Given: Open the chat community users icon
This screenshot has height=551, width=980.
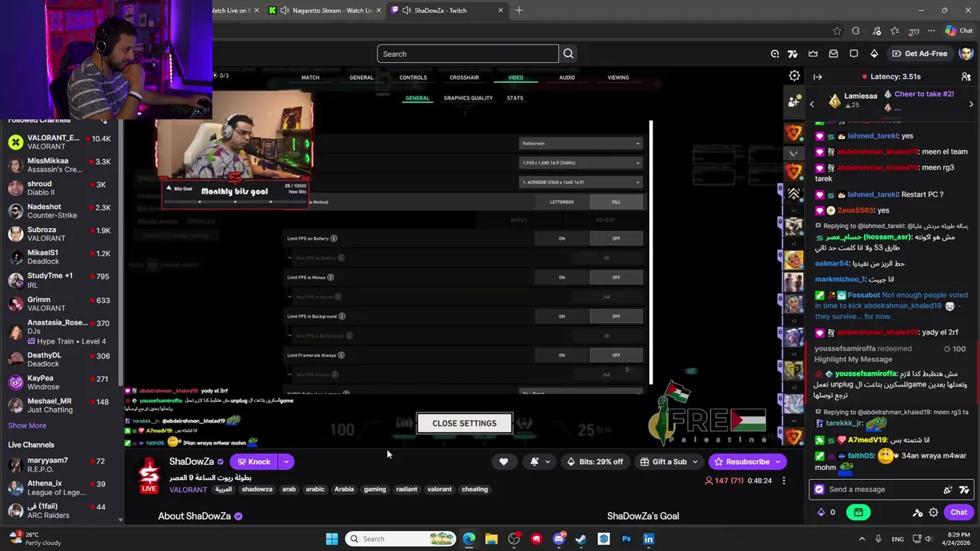Looking at the screenshot, I should 966,77.
